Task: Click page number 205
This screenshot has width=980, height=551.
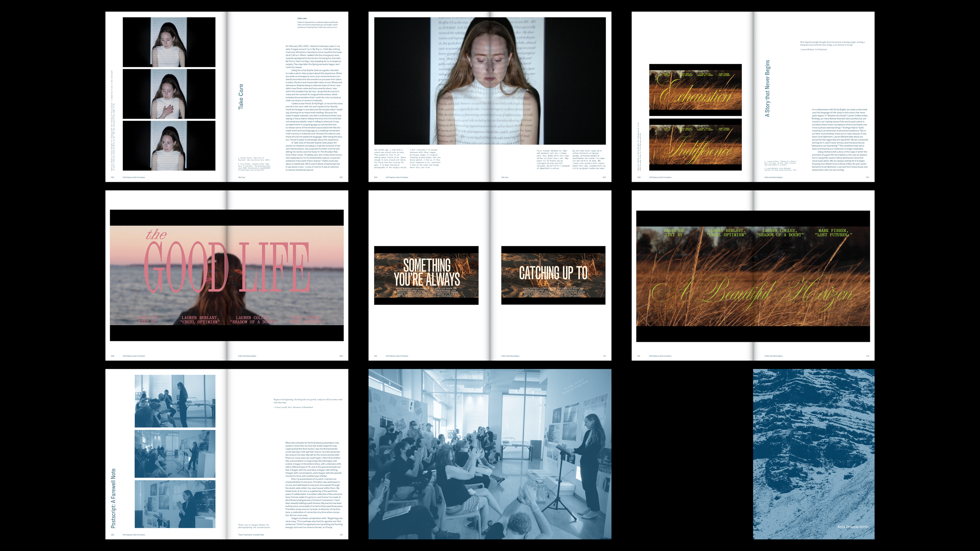Action: (x=604, y=177)
